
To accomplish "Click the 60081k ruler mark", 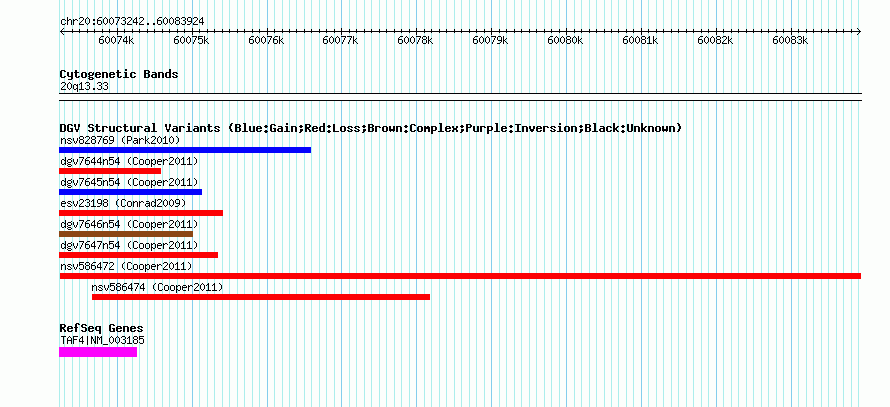I will [640, 40].
